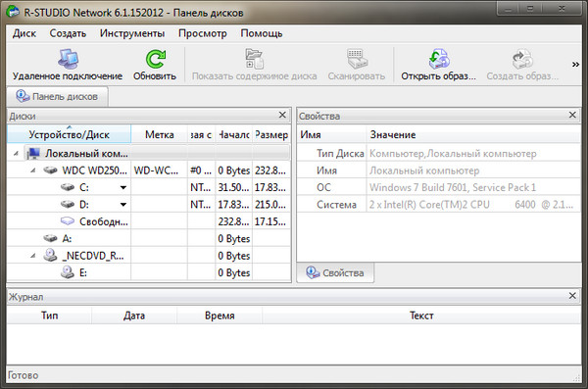Collapse the Локальный компьютер tree node

[x=16, y=154]
